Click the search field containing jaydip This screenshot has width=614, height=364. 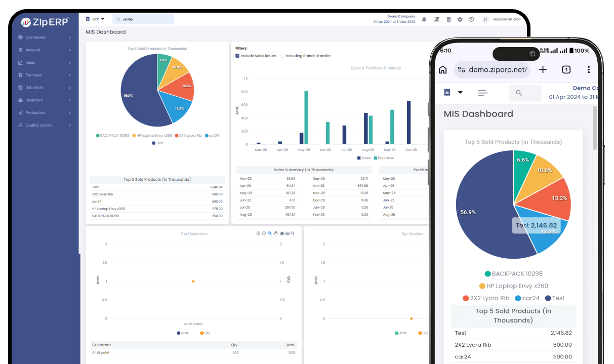coord(143,19)
